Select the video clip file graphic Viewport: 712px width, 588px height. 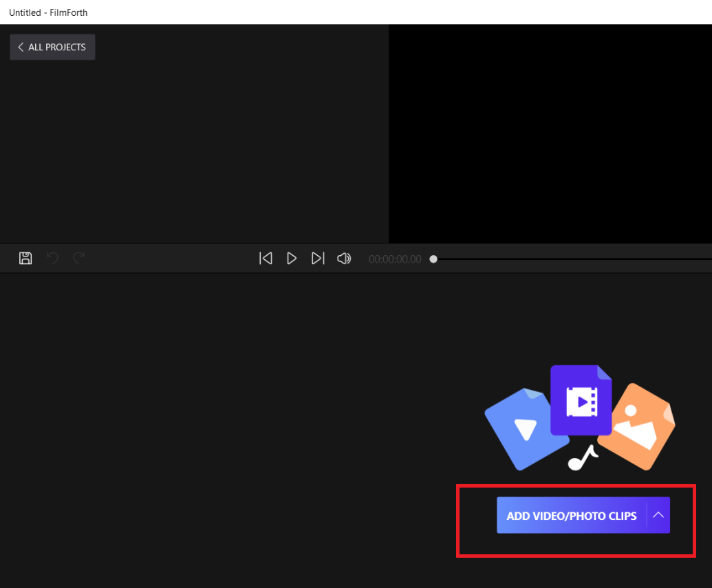click(x=581, y=399)
